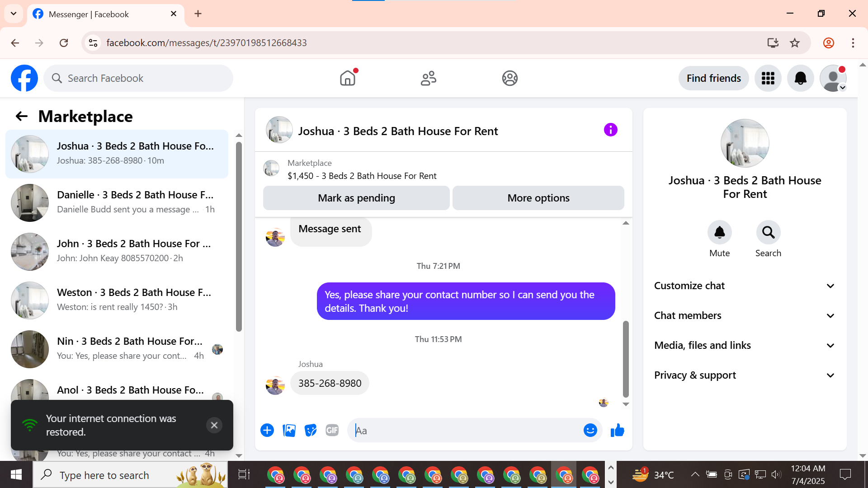This screenshot has width=868, height=488.
Task: Click the purple conversation info icon
Action: [610, 130]
